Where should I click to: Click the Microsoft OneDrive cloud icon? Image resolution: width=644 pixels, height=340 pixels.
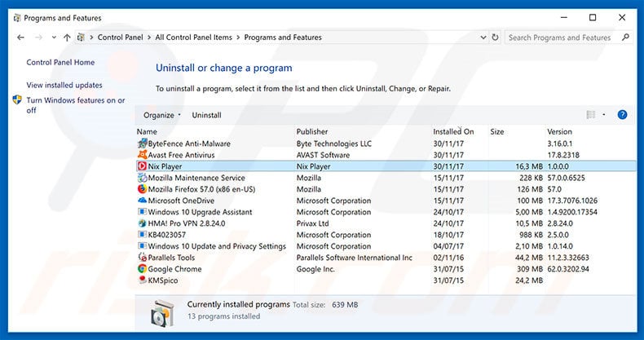click(x=143, y=201)
